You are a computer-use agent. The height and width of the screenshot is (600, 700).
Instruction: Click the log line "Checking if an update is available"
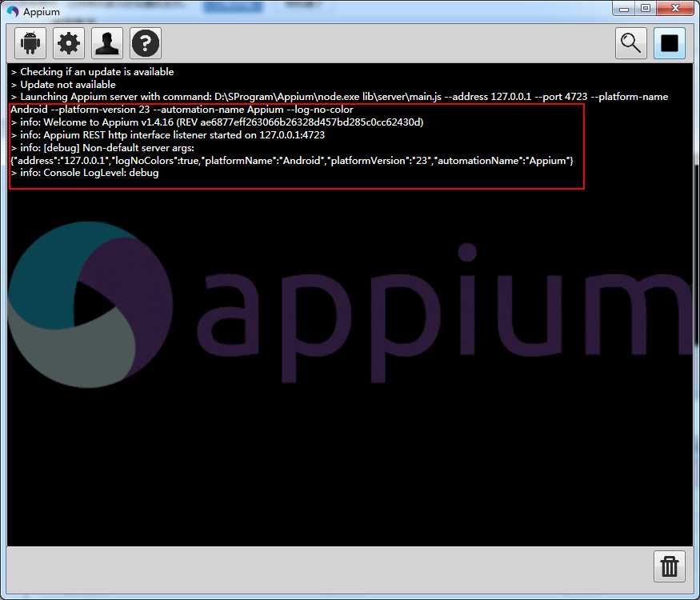point(93,72)
